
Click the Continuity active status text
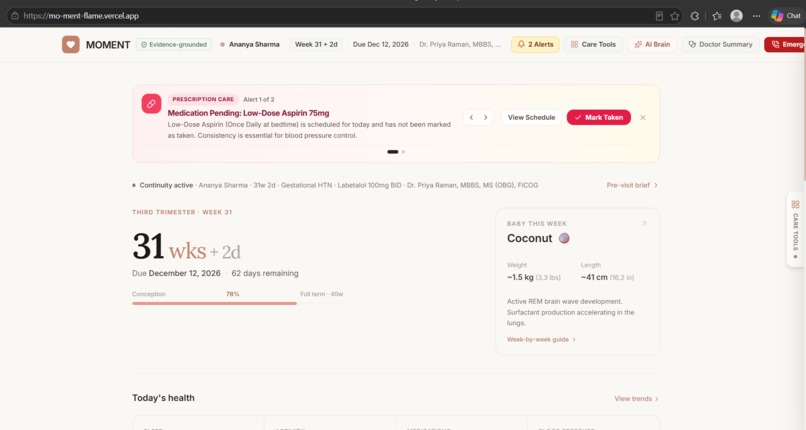[x=166, y=185]
